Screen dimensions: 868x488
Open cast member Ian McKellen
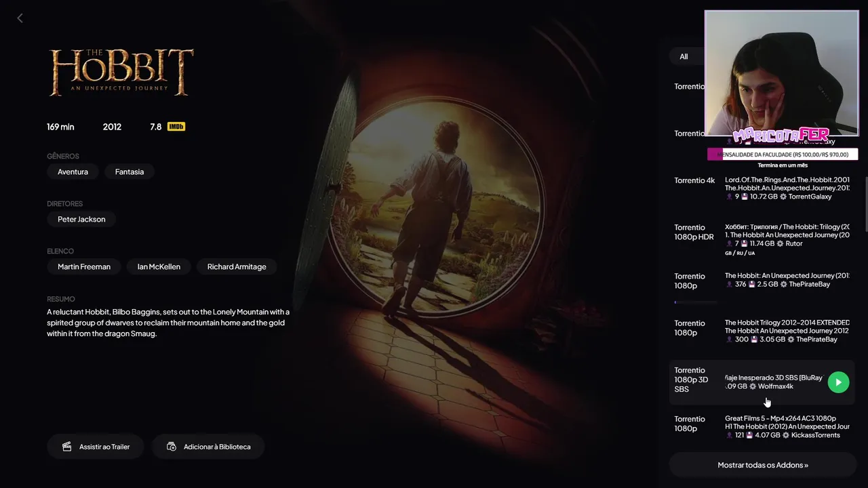(159, 267)
